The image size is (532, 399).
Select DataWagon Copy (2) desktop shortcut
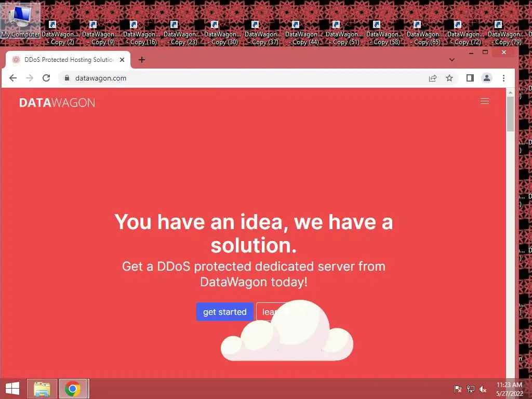(x=61, y=33)
